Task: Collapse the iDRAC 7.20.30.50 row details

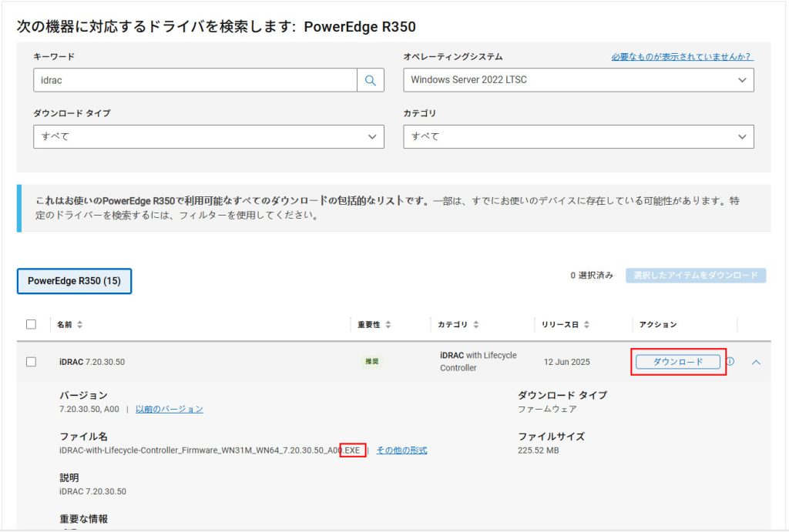Action: (x=756, y=362)
